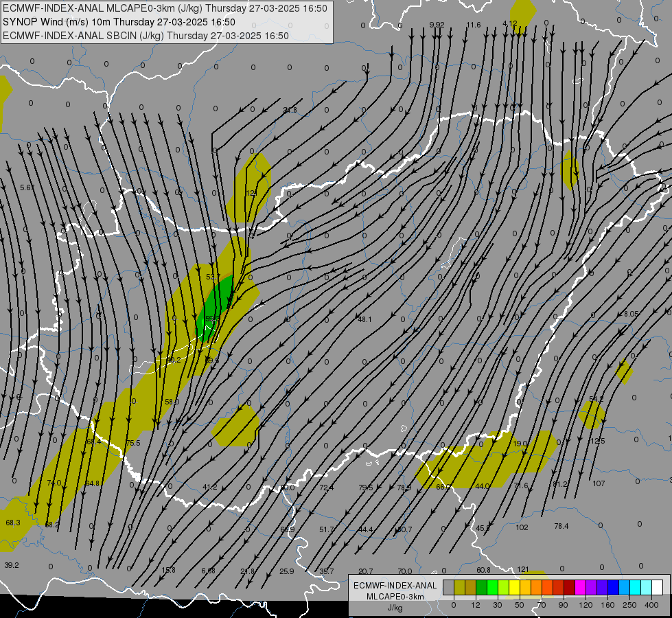Click the 64.8 value on the map
Viewport: 672px width, 618px height.
(x=92, y=483)
